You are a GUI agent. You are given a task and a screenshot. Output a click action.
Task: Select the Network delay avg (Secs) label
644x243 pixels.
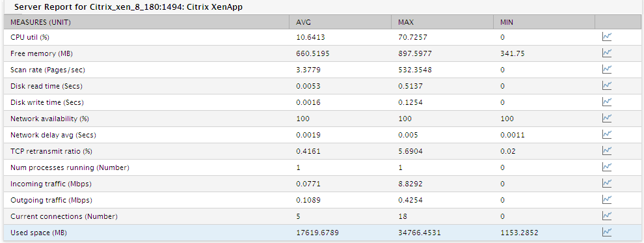pyautogui.click(x=53, y=135)
